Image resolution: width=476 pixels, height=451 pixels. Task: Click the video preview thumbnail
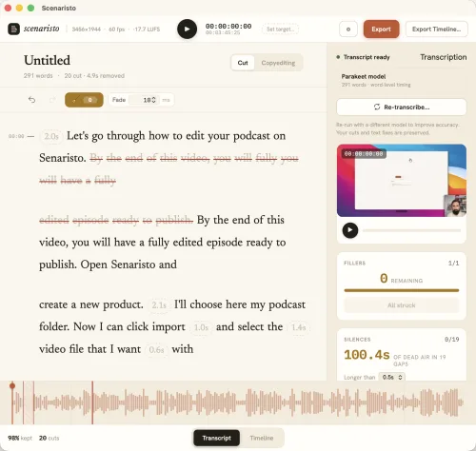[402, 181]
